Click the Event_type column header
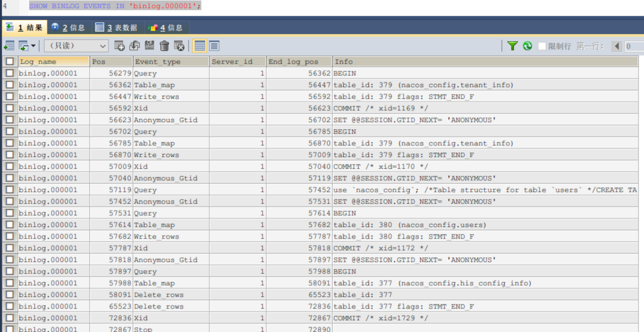This screenshot has height=332, width=644. 171,61
